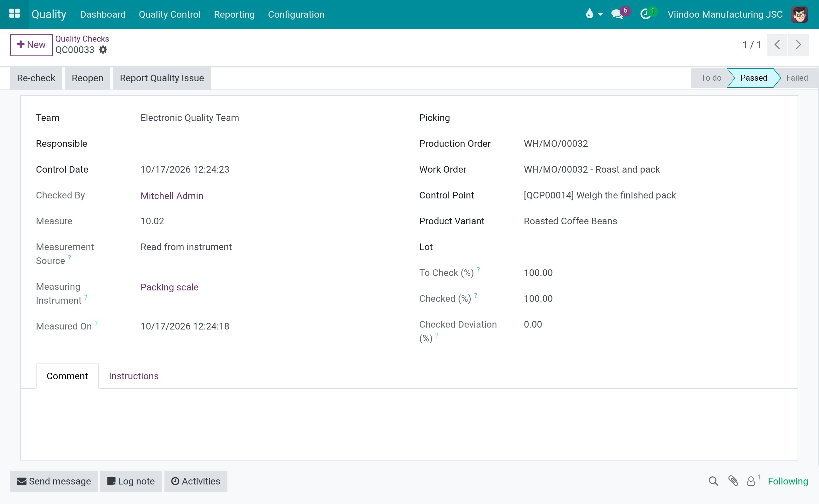Open the apps grid home menu
819x504 pixels.
14,14
